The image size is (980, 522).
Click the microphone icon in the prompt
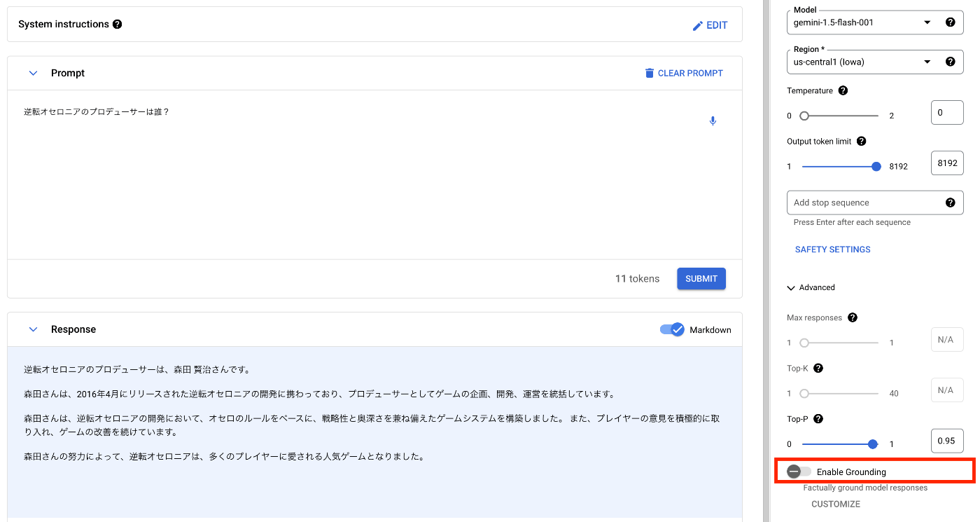coord(713,121)
